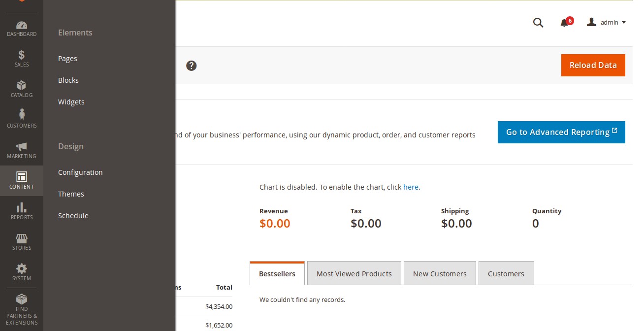Select the System gear icon
Image resolution: width=644 pixels, height=331 pixels.
coord(22,272)
